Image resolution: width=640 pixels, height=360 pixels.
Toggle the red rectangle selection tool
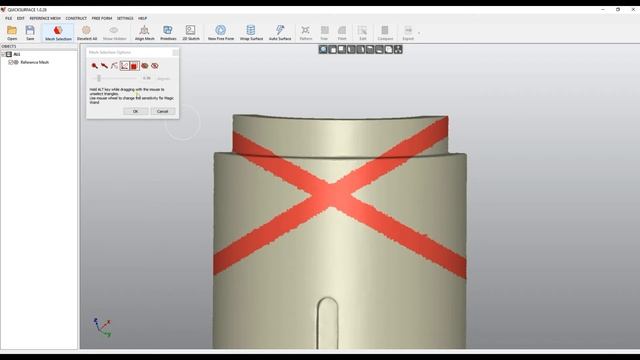[x=134, y=66]
